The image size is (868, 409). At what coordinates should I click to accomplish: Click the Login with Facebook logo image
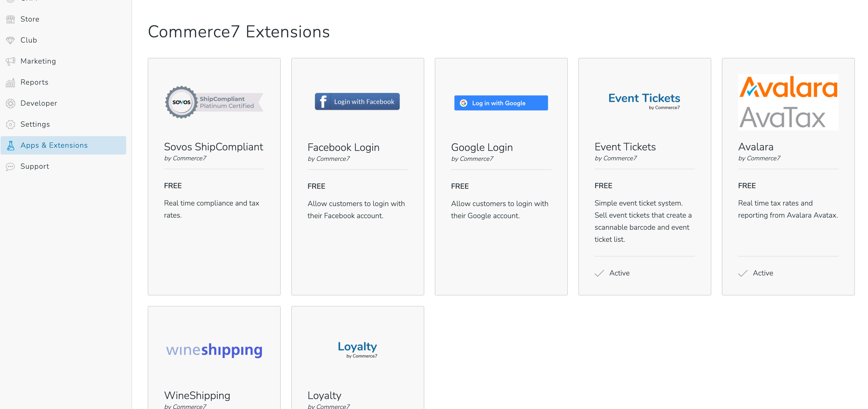(x=357, y=101)
